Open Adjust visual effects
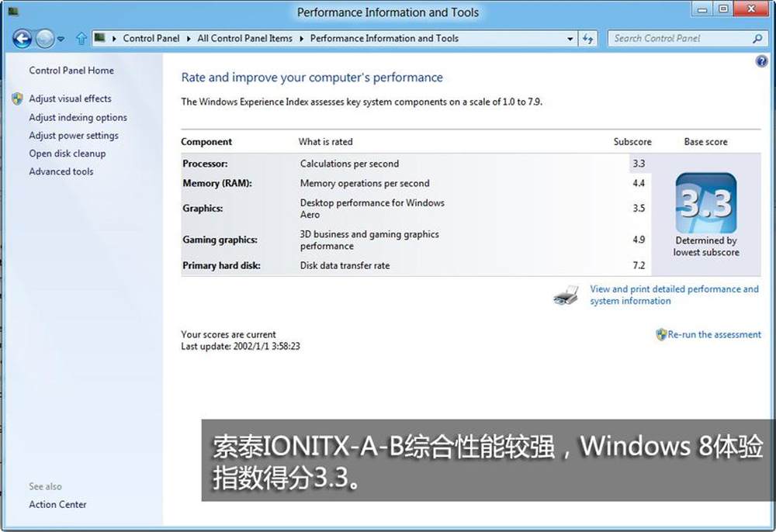776x532 pixels. pyautogui.click(x=70, y=98)
